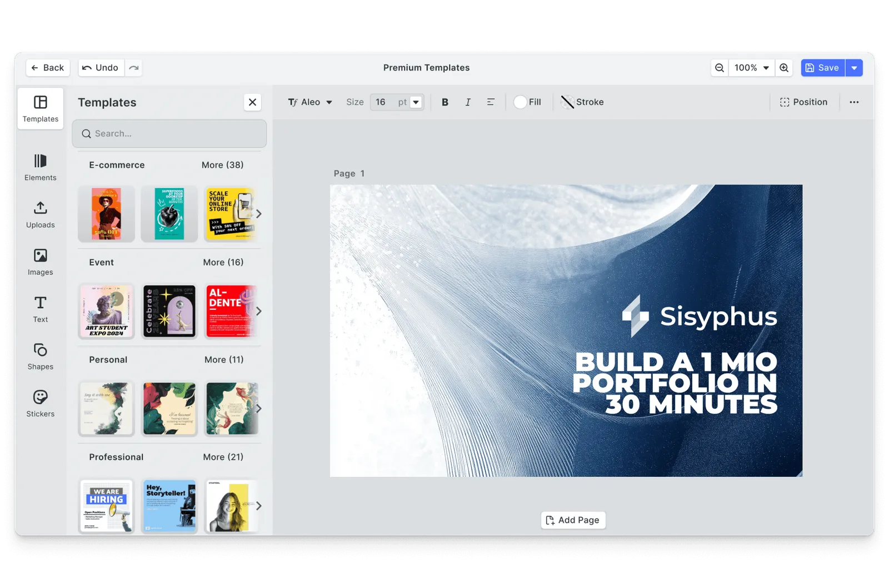
Task: Open the Templates sidebar panel
Action: click(41, 108)
